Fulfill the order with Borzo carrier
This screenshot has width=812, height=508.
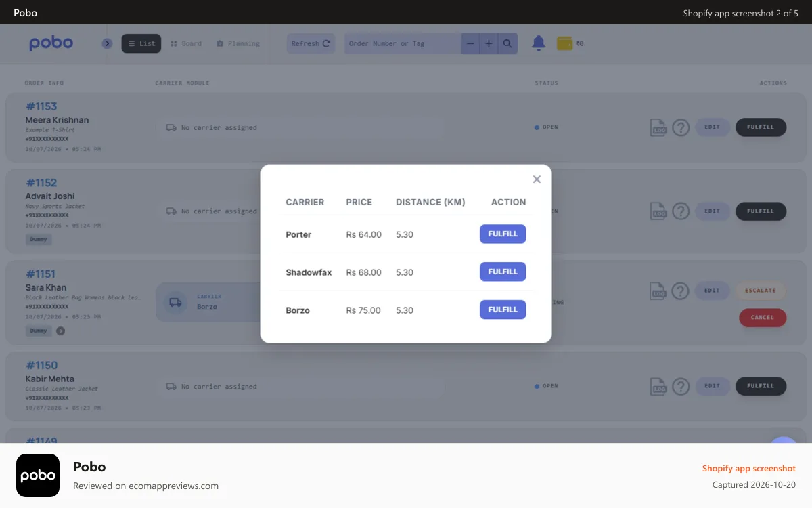503,310
